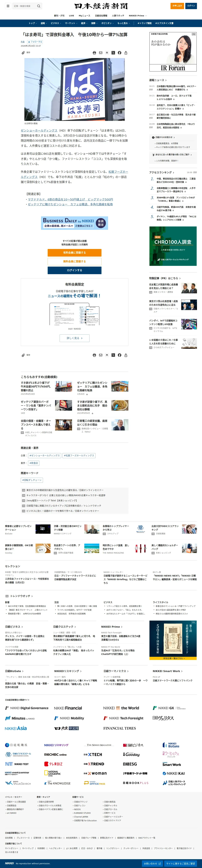Viewport: 202px width, 868px height.
Task: Open the share sheet icon under the headline
Action: (126, 53)
